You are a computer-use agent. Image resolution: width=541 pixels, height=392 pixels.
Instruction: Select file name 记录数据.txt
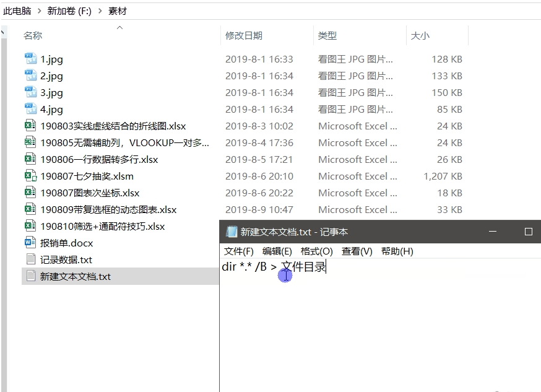pos(66,260)
